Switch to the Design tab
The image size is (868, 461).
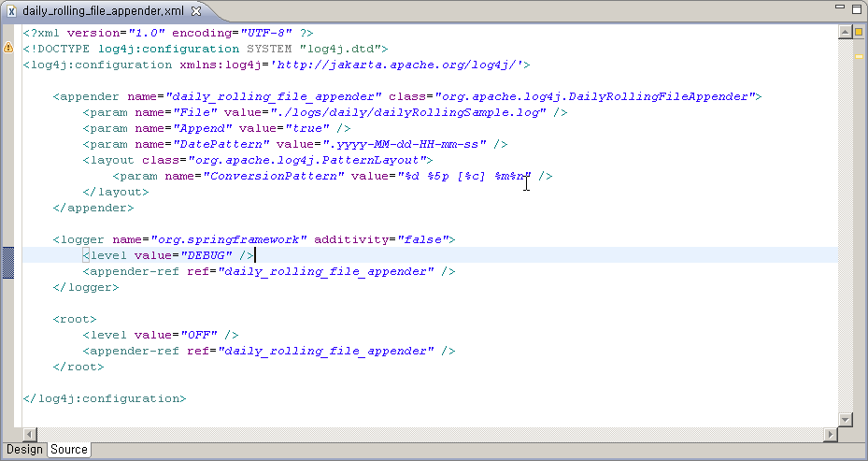click(24, 450)
